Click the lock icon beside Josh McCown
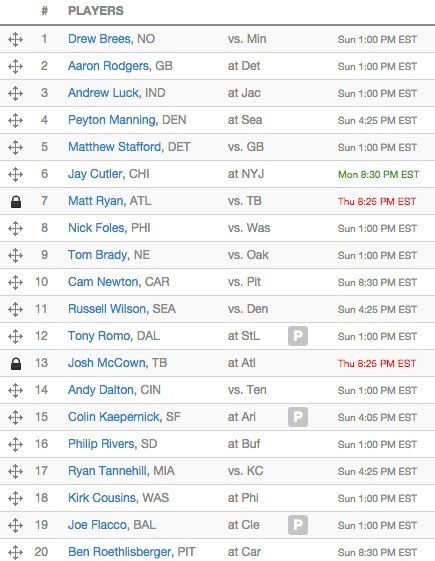Viewport: 435px width, 561px height. 16,364
